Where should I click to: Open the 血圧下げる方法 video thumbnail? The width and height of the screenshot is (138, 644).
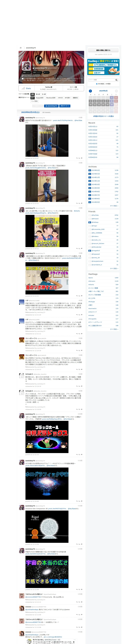[47, 140]
